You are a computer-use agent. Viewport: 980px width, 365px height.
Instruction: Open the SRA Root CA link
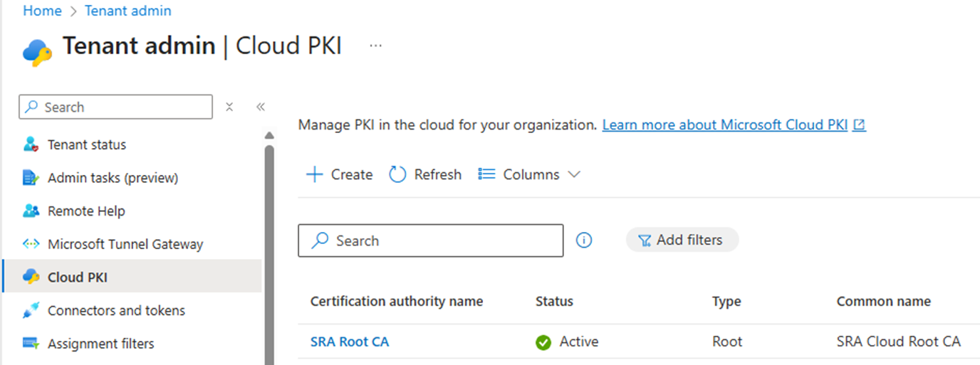tap(350, 342)
